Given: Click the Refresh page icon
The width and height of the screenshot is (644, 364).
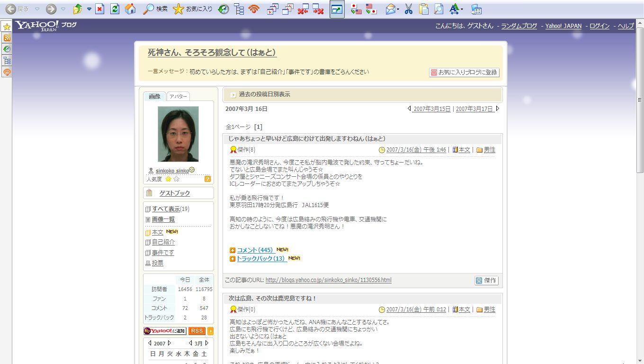Looking at the screenshot, I should 115,9.
